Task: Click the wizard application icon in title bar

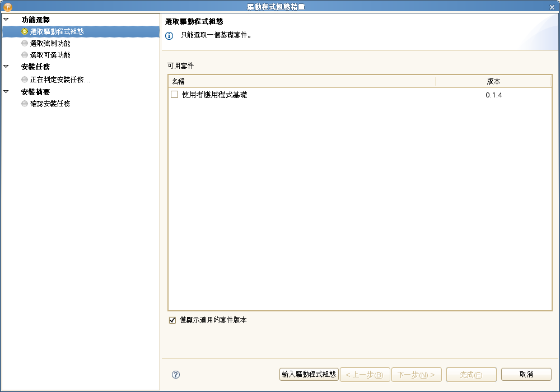Action: pos(8,6)
